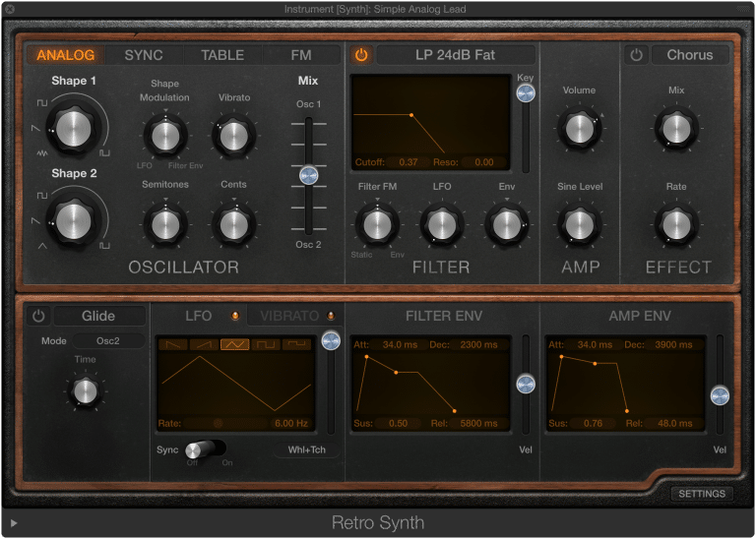Toggle the effect power button

point(636,55)
